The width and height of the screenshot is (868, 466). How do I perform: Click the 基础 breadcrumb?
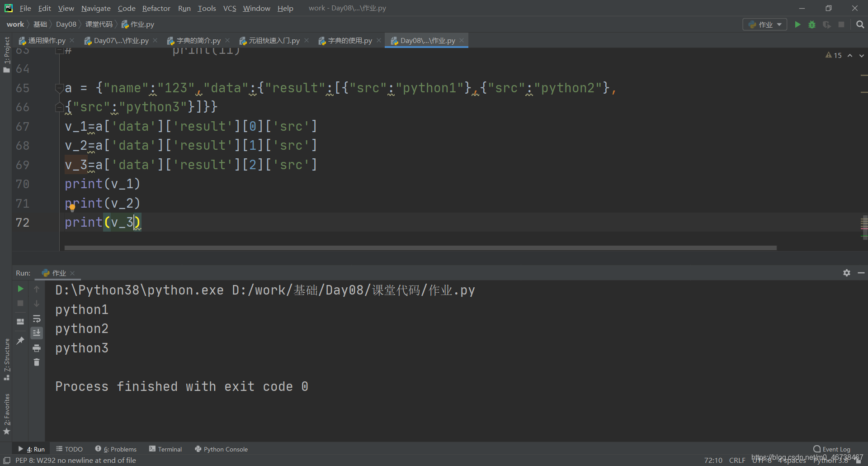[40, 24]
